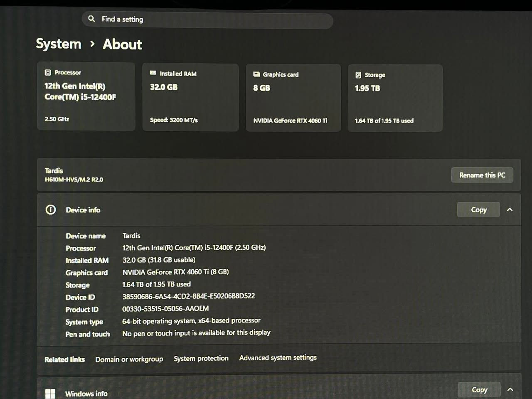
Task: Click the search magnifier icon
Action: [x=91, y=19]
